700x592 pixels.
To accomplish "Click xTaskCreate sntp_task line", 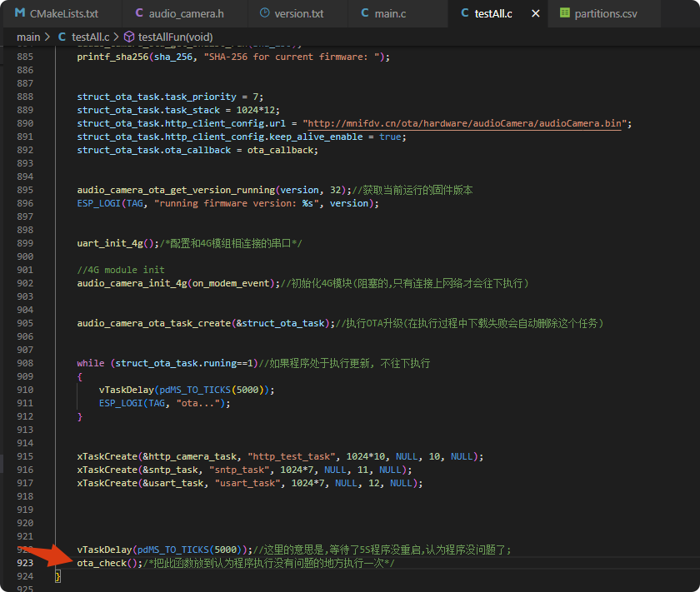I will click(x=244, y=470).
